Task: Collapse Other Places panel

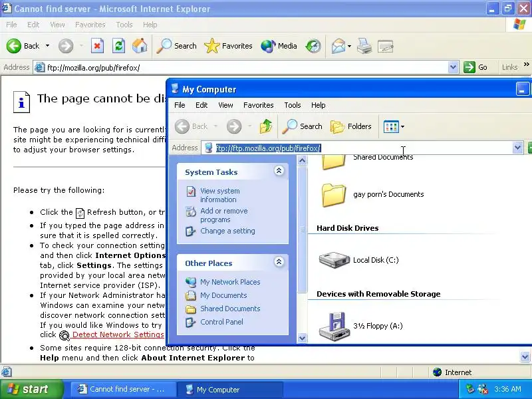Action: pyautogui.click(x=279, y=262)
